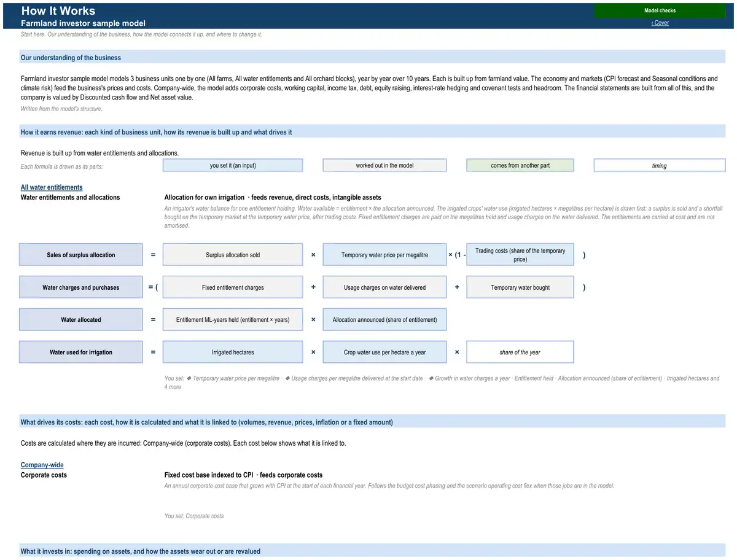Select 'Written from the model's structure.' note

point(61,109)
